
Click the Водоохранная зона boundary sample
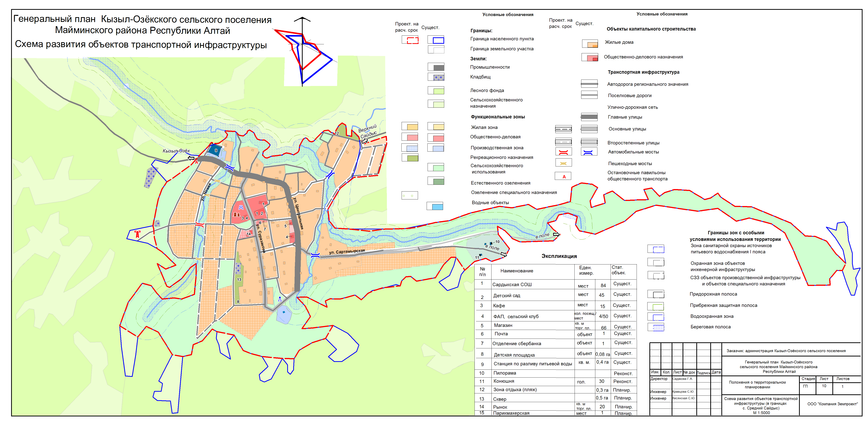click(656, 317)
